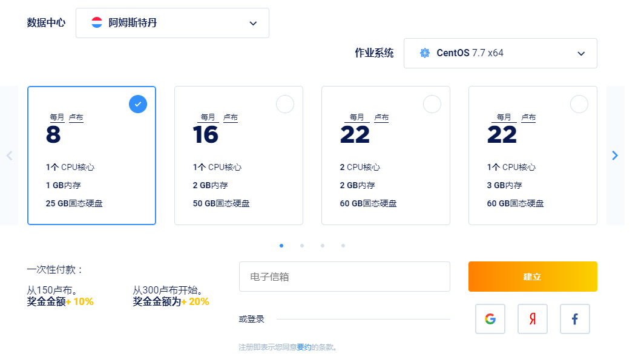Click the previous plans left arrow
Screen dimensions: 644x354
pos(9,156)
